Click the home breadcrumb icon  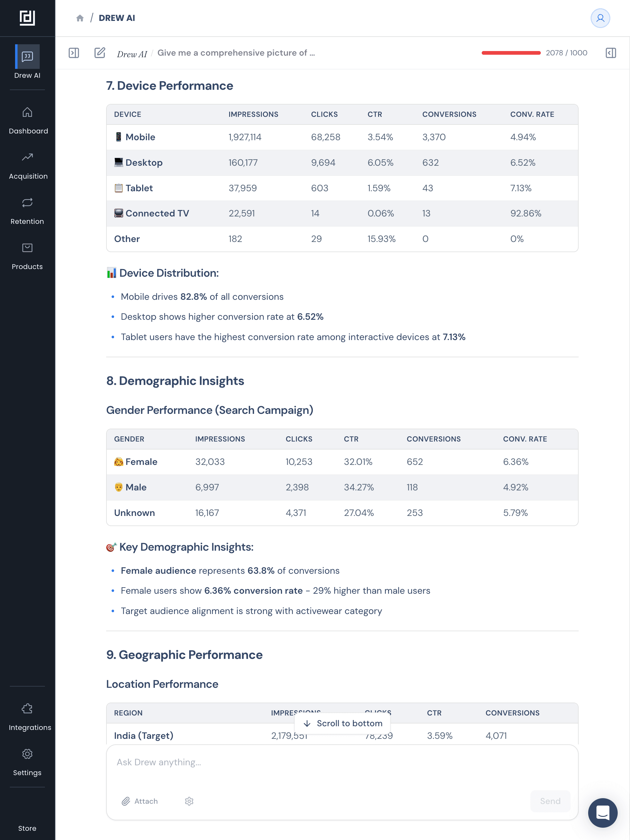coord(80,18)
